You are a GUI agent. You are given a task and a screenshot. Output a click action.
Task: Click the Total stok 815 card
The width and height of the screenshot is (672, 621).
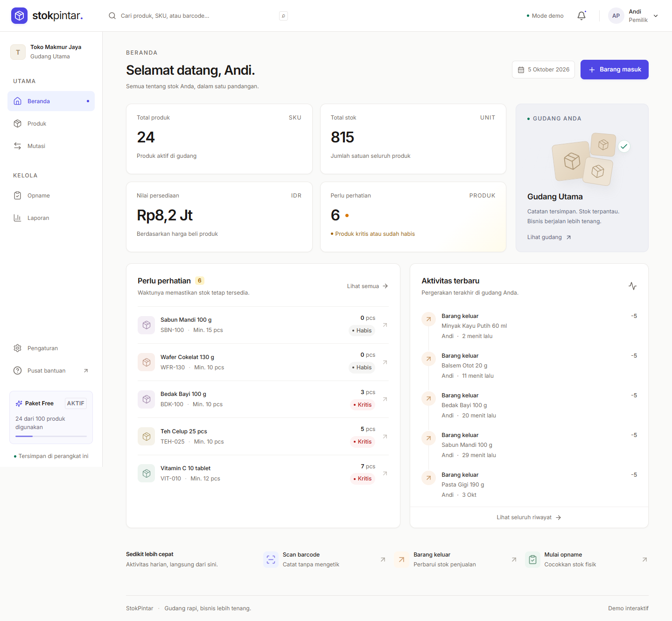[x=413, y=139]
